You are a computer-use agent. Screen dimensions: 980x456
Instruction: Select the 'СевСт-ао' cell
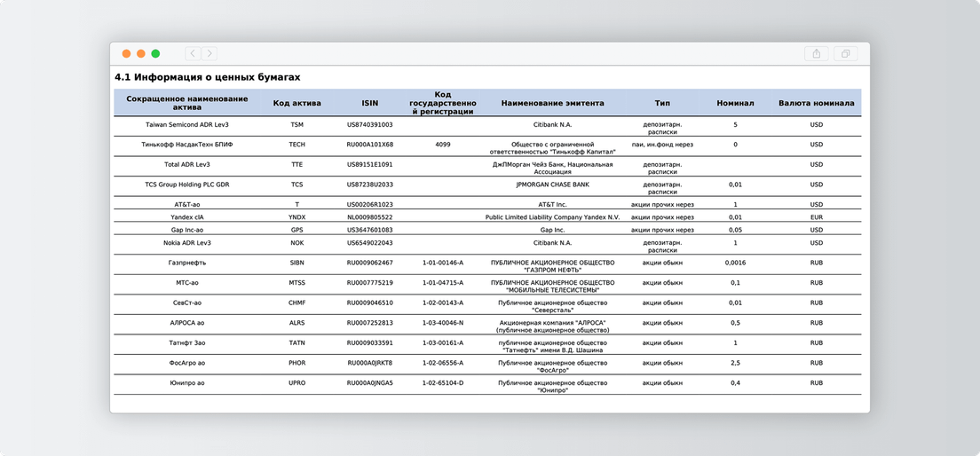coord(187,303)
